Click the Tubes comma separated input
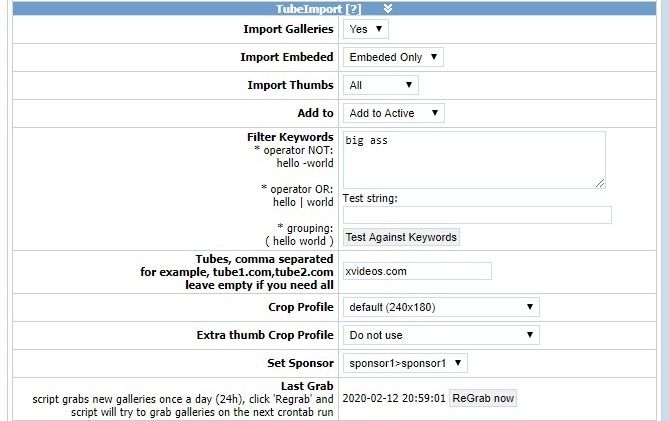Screen dimensions: 669x421 417,271
